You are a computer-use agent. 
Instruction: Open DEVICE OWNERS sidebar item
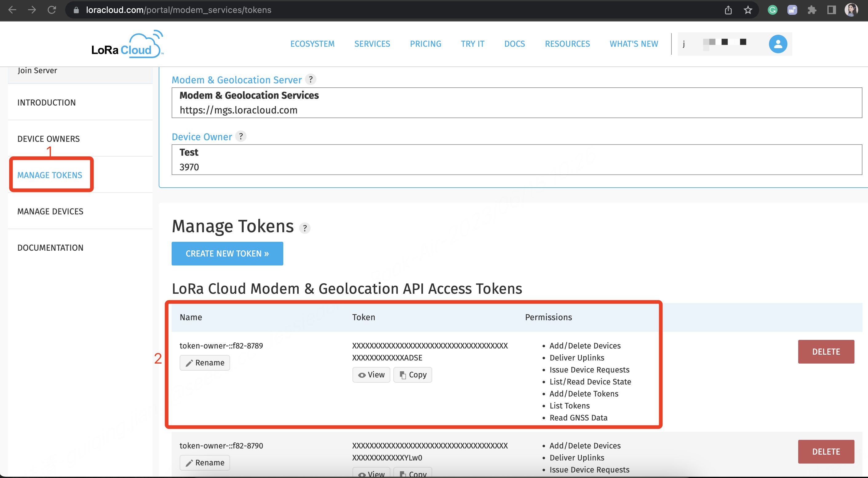49,139
